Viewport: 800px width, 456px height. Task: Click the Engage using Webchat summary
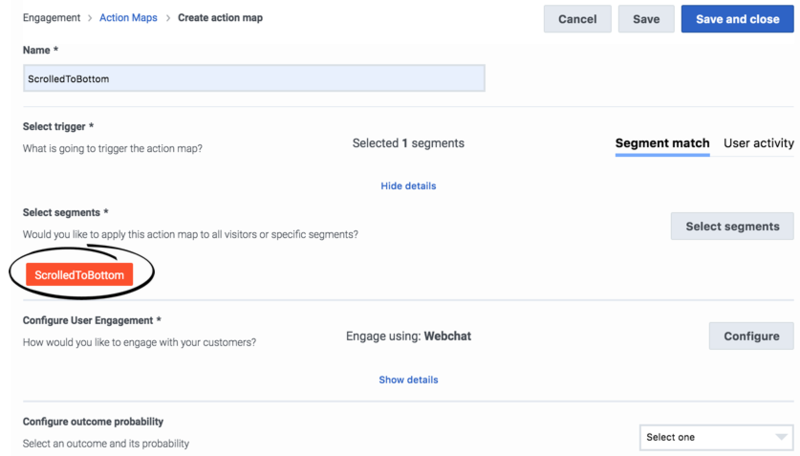point(408,336)
